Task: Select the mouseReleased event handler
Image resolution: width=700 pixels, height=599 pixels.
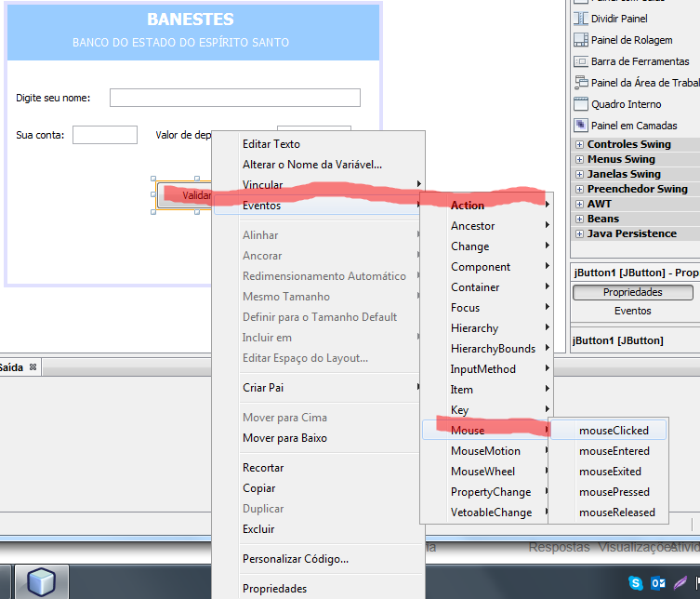Action: pos(609,512)
